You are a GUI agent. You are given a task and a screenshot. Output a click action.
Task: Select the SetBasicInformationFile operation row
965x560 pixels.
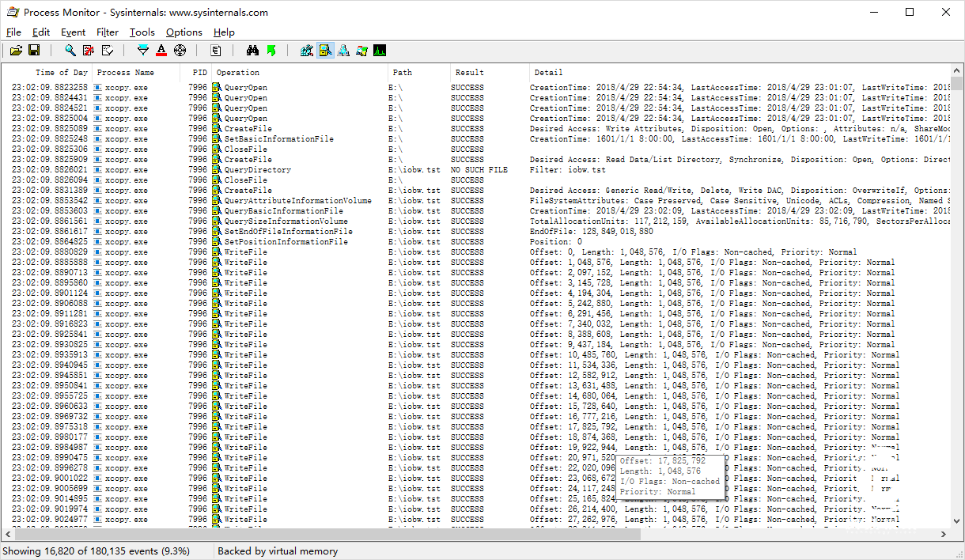477,139
